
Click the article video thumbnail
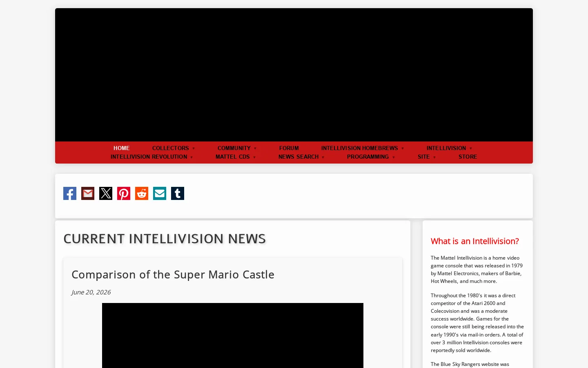(x=233, y=335)
